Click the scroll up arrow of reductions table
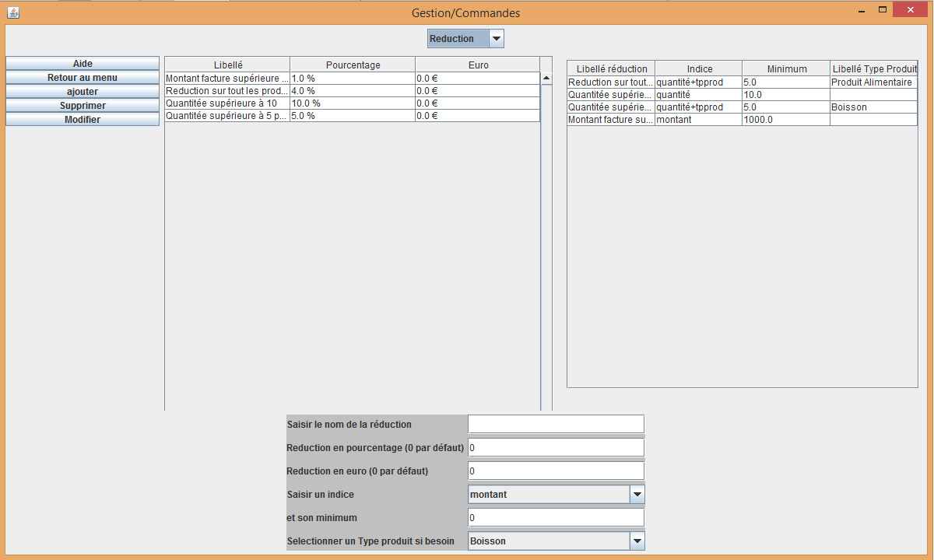Screen dimensions: 934x560 (546, 78)
